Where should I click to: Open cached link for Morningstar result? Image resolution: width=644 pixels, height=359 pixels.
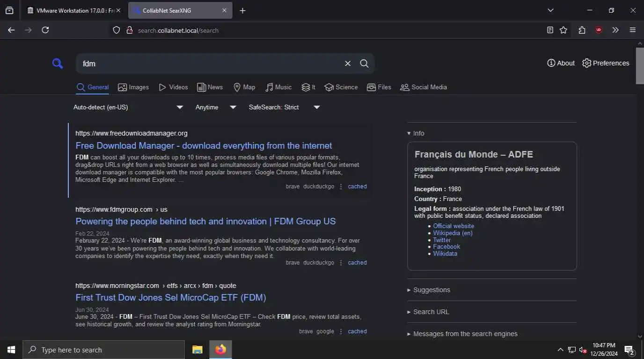357,331
